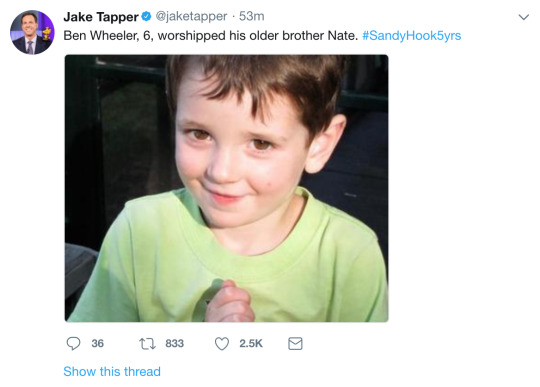Viewport: 540px width, 387px height.
Task: Click the 833 retweets count
Action: click(x=175, y=343)
